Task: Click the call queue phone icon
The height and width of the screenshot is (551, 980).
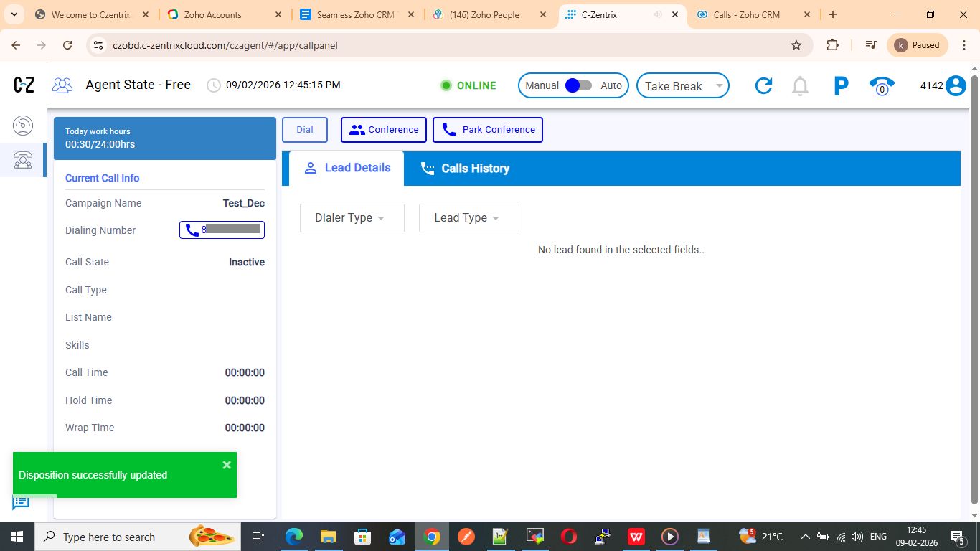Action: coord(882,86)
